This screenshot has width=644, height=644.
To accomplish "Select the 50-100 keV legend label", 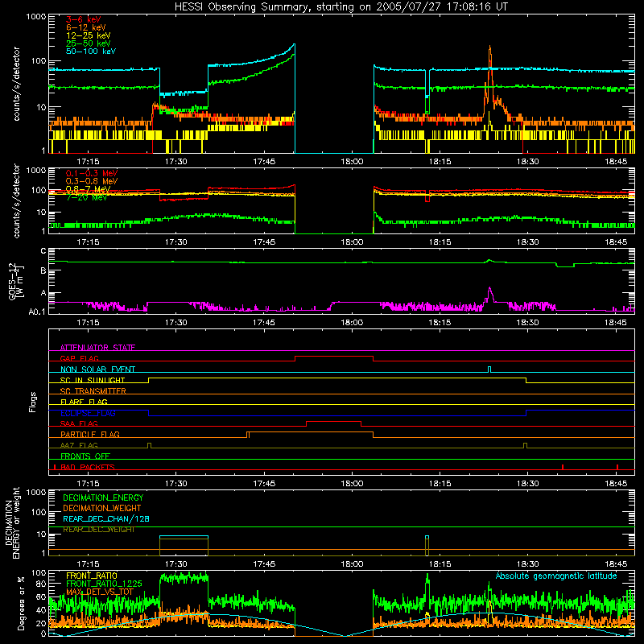I will click(91, 52).
